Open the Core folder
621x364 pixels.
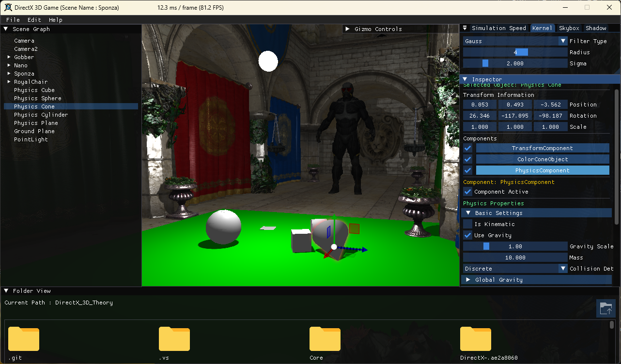click(325, 339)
